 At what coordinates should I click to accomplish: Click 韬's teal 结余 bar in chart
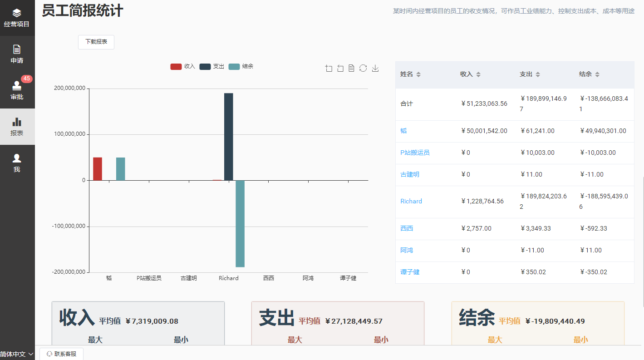[121, 169]
